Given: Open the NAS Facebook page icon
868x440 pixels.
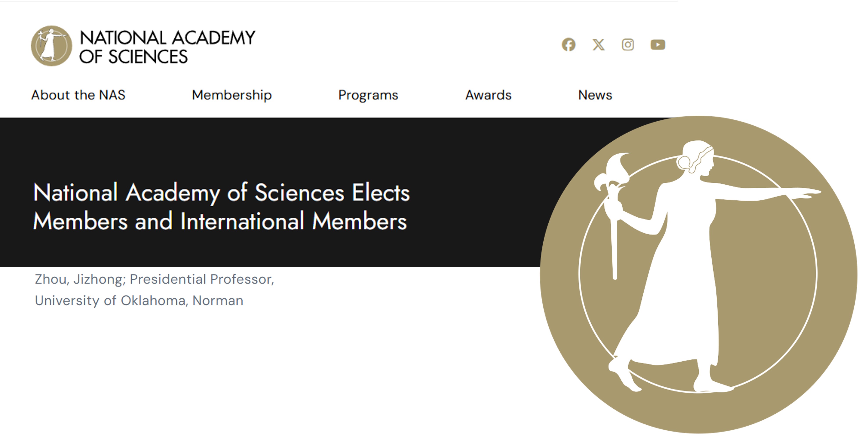Looking at the screenshot, I should [x=568, y=45].
